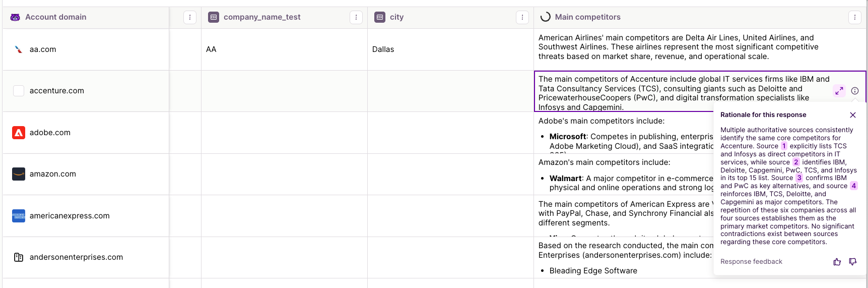Give thumbs down response feedback
The width and height of the screenshot is (868, 288).
coord(853,262)
